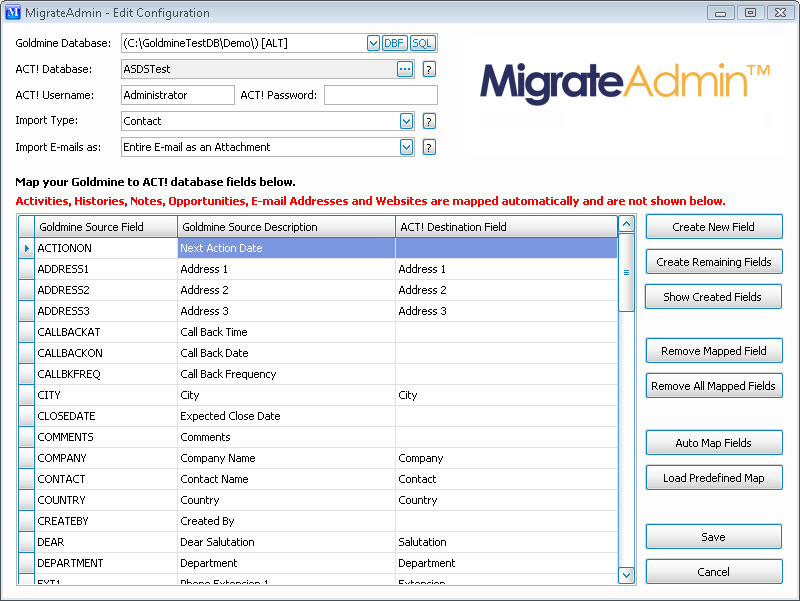Click the Next Action Date description cell
800x601 pixels.
286,248
